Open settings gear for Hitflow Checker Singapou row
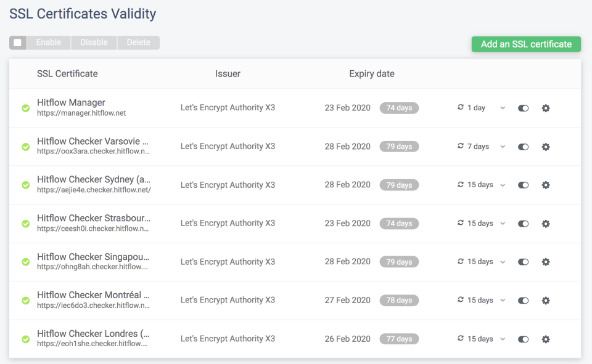 coord(546,262)
